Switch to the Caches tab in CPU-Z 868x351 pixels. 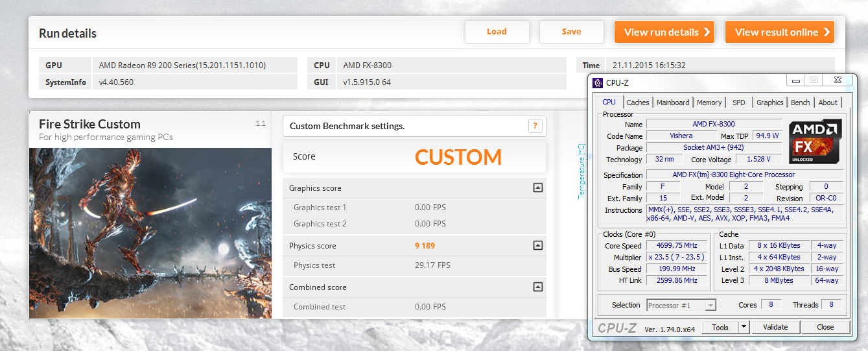638,103
